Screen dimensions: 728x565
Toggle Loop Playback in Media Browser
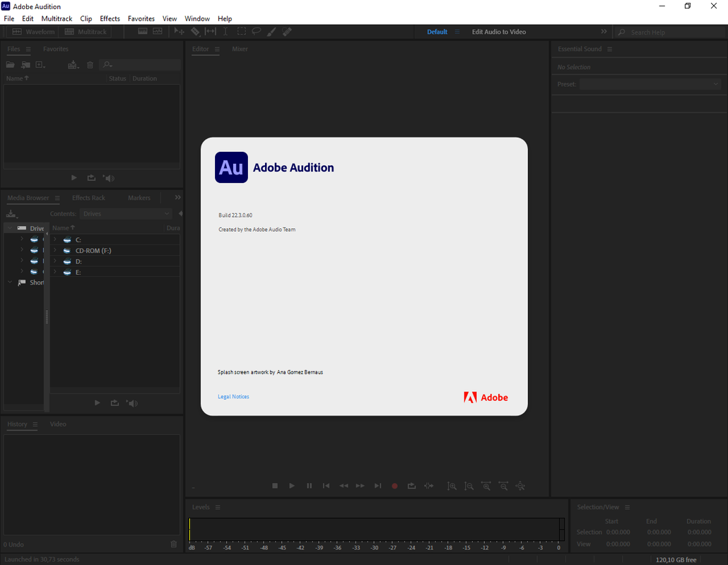point(115,403)
